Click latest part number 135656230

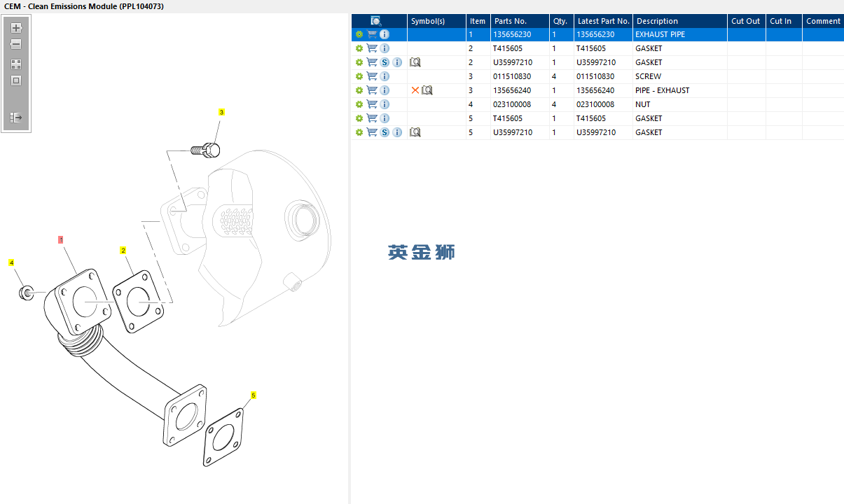coord(595,34)
